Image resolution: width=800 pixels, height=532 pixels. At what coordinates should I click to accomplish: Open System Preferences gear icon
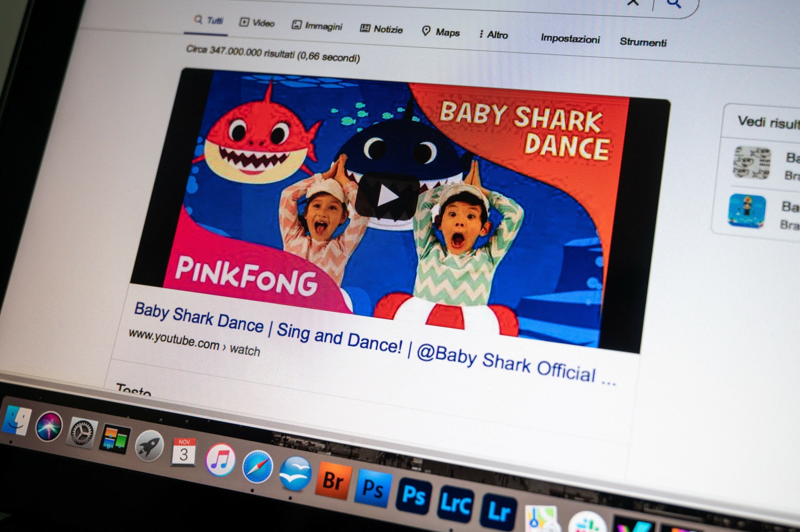pyautogui.click(x=82, y=433)
